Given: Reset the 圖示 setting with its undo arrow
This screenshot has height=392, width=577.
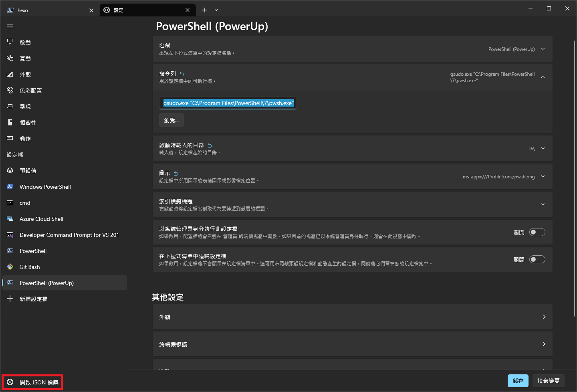Looking at the screenshot, I should tap(176, 173).
